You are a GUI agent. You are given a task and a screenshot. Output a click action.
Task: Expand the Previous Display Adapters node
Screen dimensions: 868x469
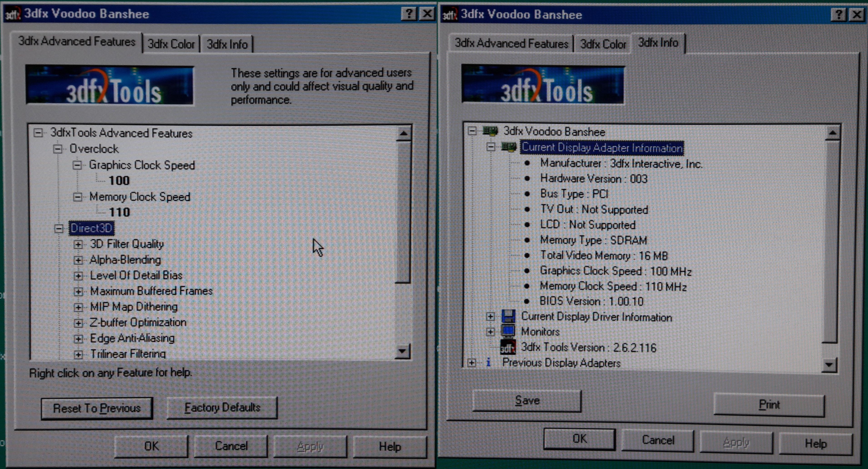tap(472, 363)
